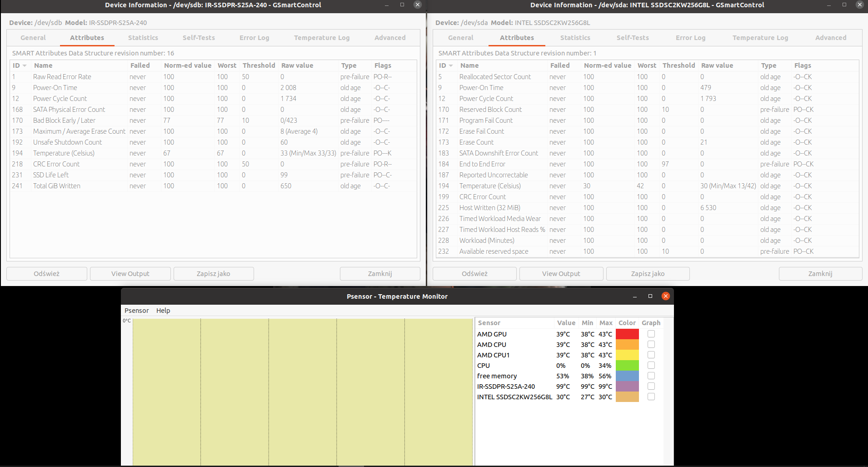Open Advanced tab in /dev/sdb window
Screen dimensions: 868x467
(390, 38)
